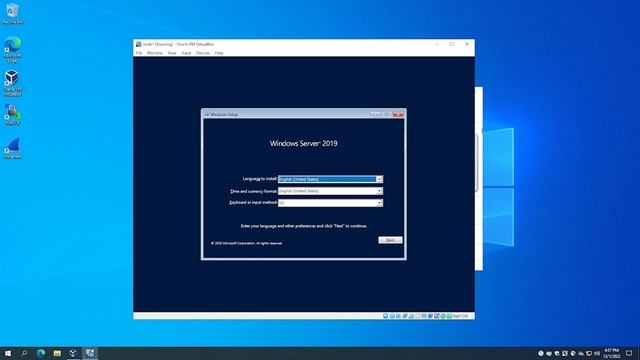
Task: Select the running VM taskbar button
Action: [x=90, y=353]
